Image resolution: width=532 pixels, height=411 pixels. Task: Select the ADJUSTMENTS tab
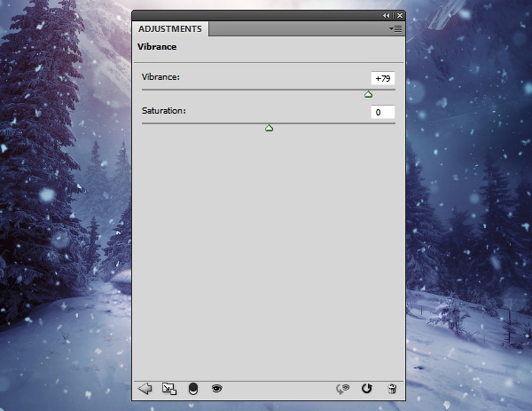170,29
